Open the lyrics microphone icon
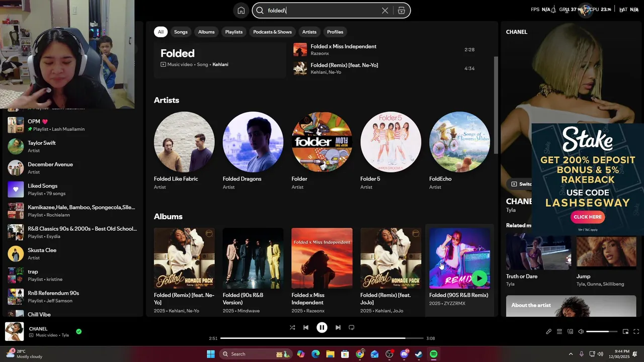The width and height of the screenshot is (644, 362). 548,332
